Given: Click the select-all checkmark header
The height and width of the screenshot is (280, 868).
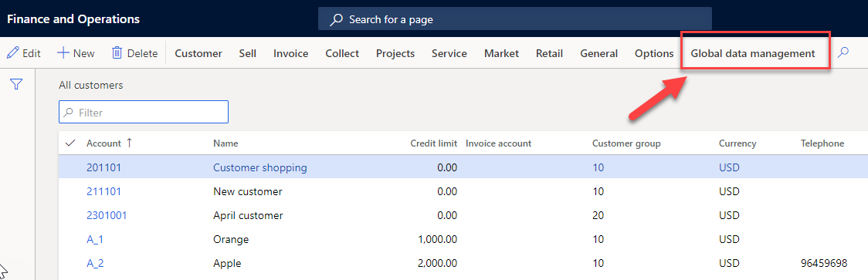Looking at the screenshot, I should point(70,143).
